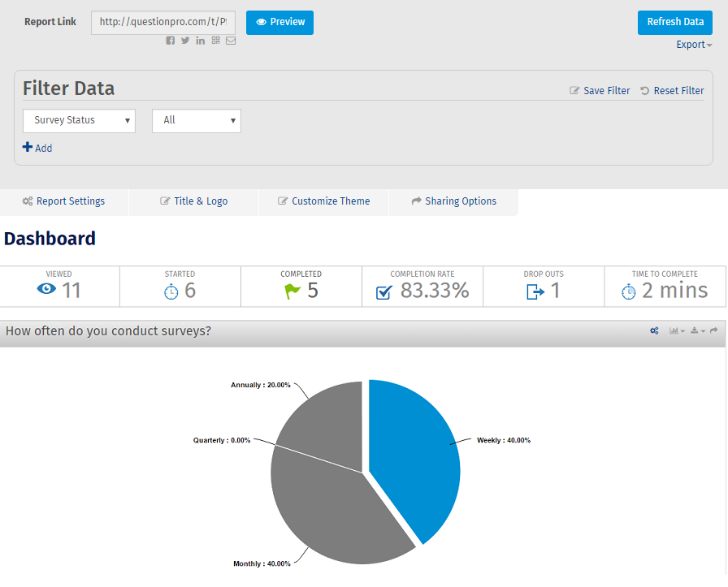Viewport: 728px width, 587px height.
Task: Click the email envelope share icon
Action: click(231, 41)
